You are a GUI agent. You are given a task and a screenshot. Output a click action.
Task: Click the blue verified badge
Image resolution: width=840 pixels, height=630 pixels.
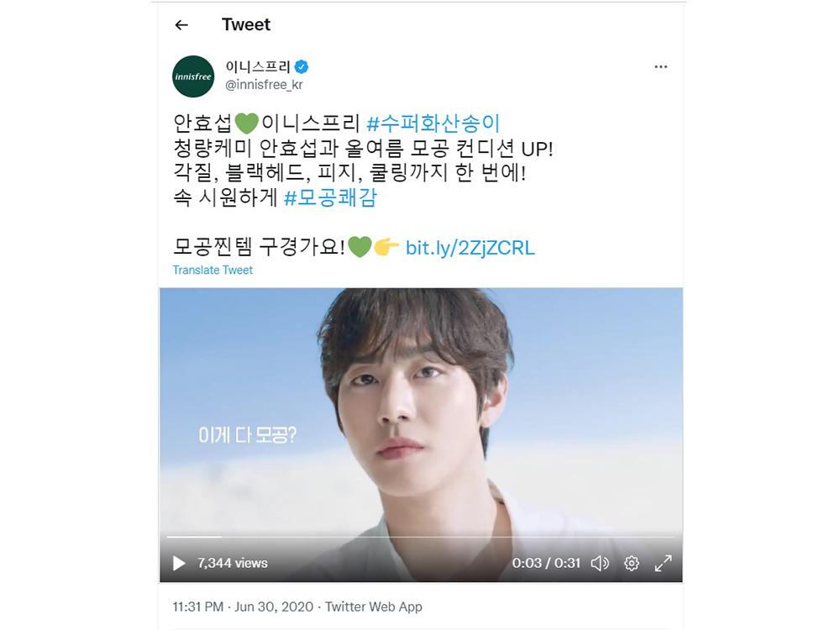coord(302,67)
